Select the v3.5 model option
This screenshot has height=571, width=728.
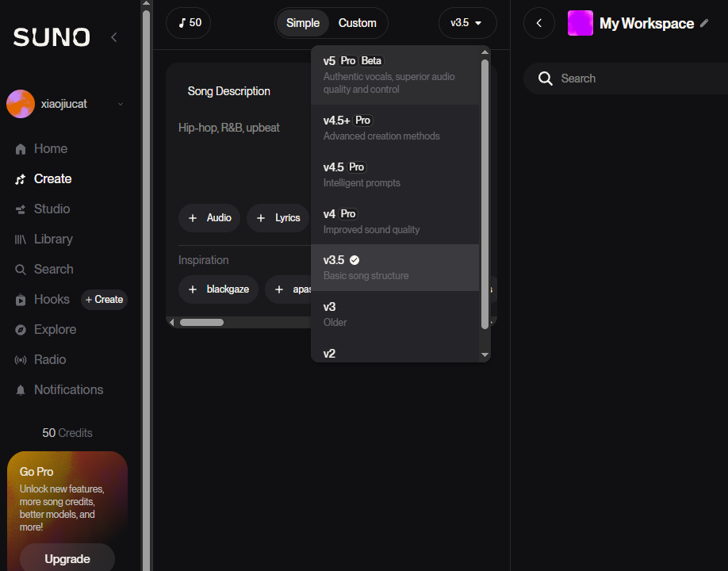(395, 267)
